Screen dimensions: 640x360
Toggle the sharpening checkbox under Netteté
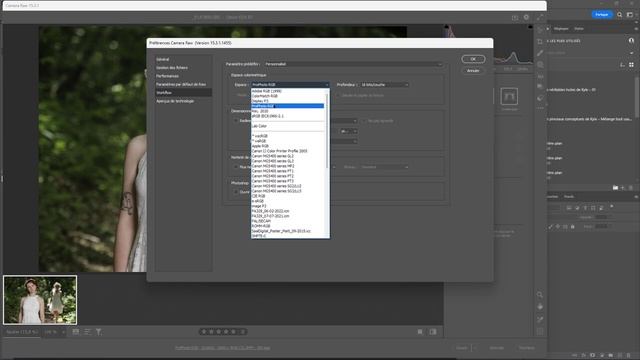tap(236, 167)
